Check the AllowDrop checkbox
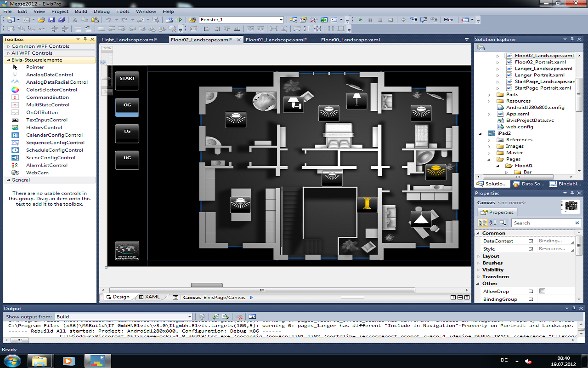 pyautogui.click(x=542, y=291)
